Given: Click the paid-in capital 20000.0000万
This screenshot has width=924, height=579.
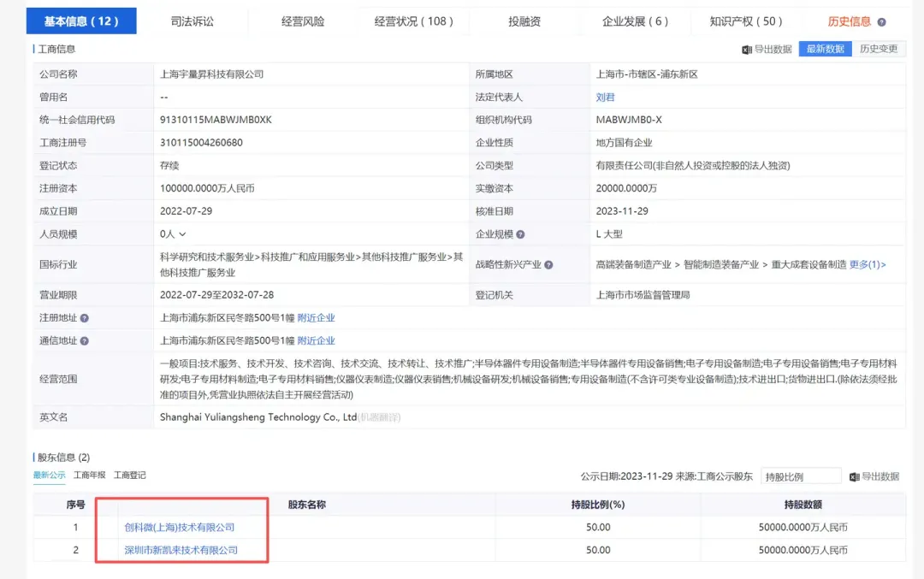Looking at the screenshot, I should click(626, 188).
